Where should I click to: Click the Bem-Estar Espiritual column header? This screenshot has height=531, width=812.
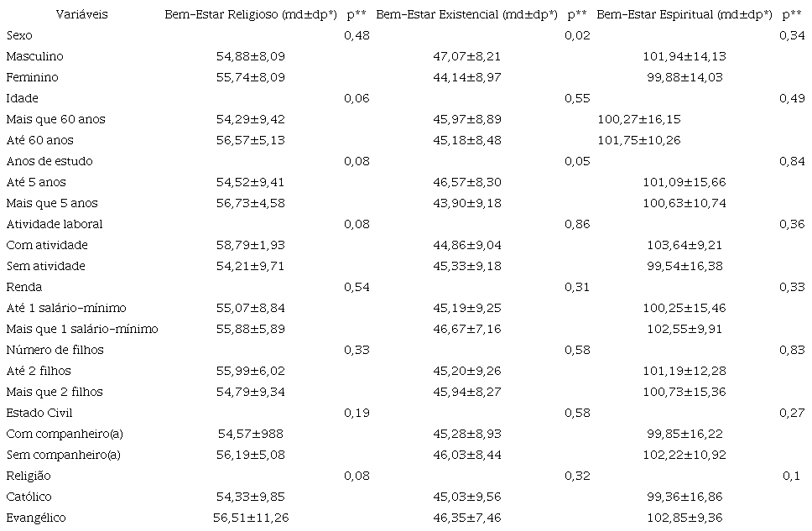(x=684, y=14)
